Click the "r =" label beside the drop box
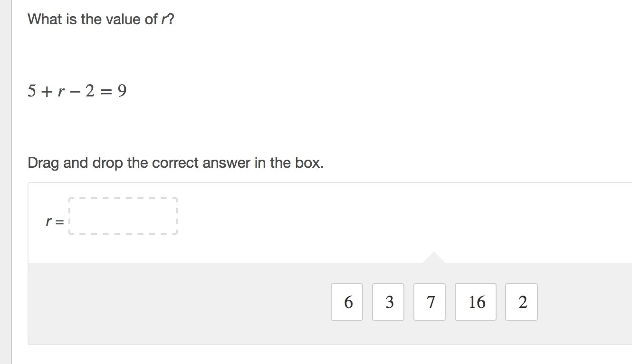Screen dimensions: 632x364 pyautogui.click(x=55, y=221)
